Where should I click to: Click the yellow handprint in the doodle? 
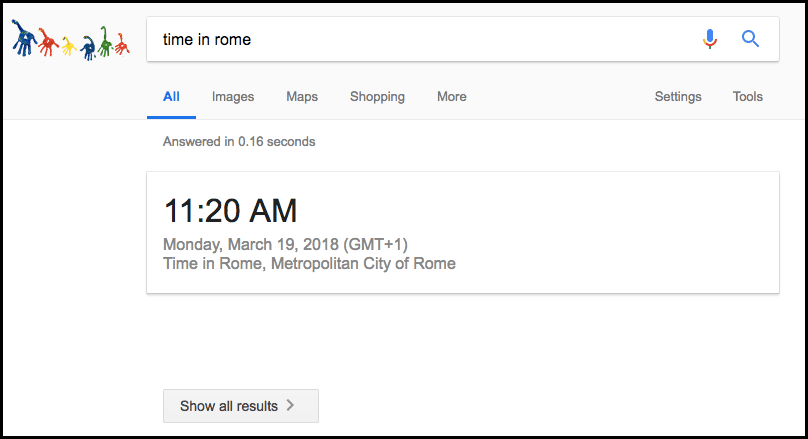68,45
